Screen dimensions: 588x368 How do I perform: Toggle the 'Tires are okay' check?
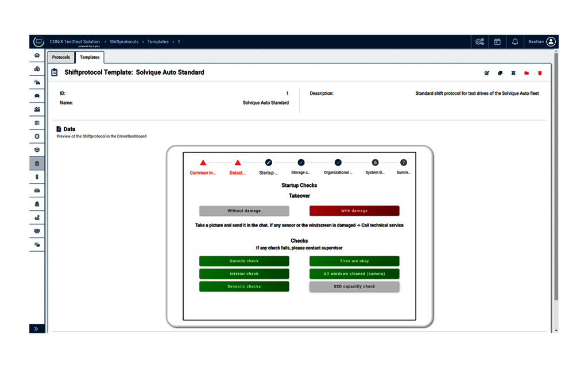click(x=354, y=261)
